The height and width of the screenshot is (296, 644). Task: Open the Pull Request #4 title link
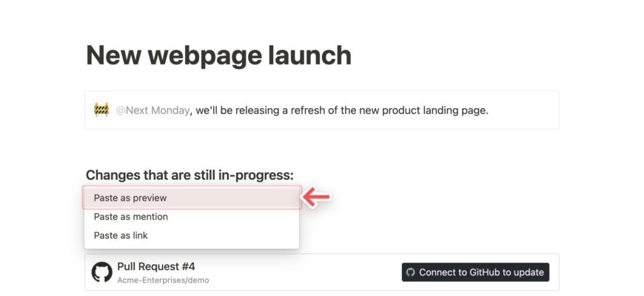pyautogui.click(x=156, y=266)
